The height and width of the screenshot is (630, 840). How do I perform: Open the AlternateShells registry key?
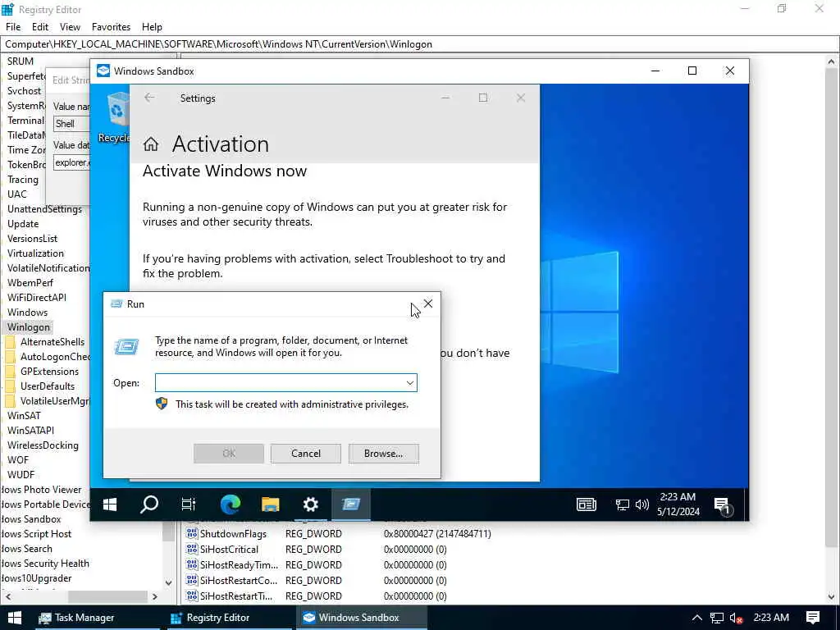coord(52,342)
